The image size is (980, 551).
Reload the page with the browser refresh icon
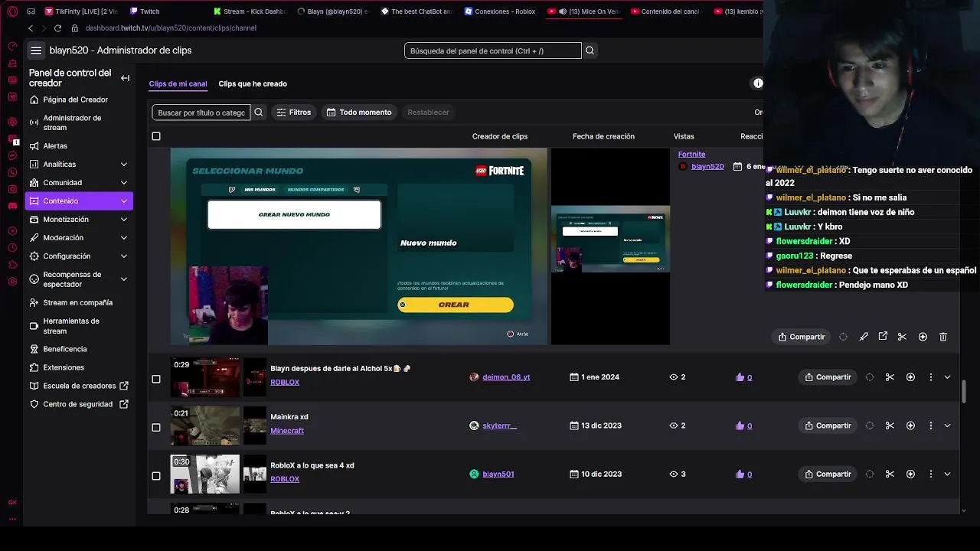pyautogui.click(x=58, y=28)
